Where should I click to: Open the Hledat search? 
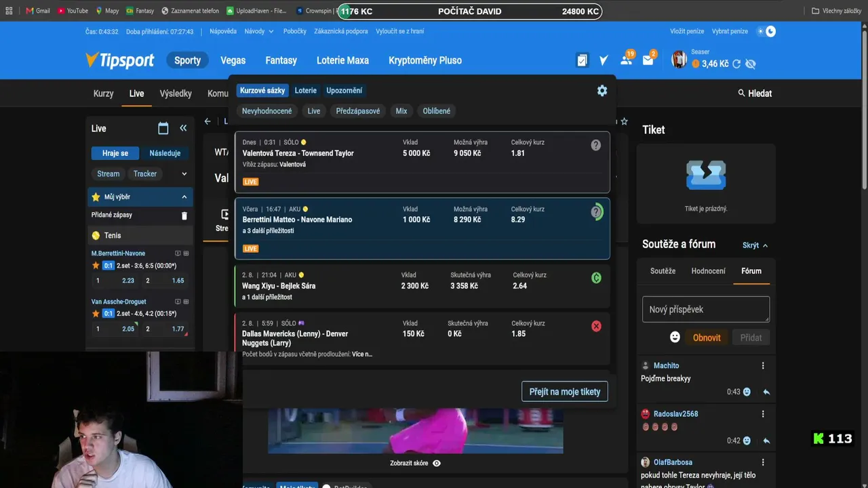point(755,94)
